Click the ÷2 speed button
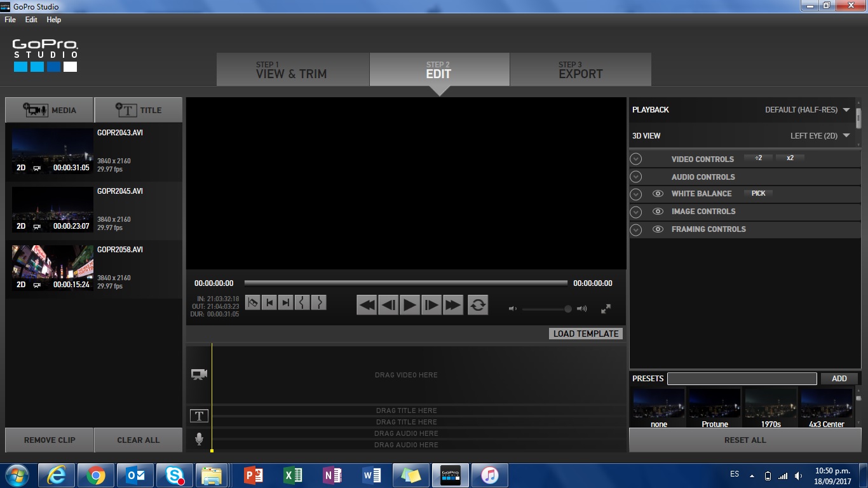Screen dimensions: 868x488 click(x=758, y=158)
